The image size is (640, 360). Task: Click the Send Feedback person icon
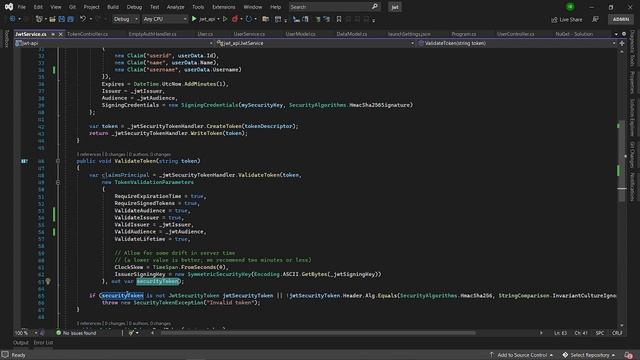[596, 19]
